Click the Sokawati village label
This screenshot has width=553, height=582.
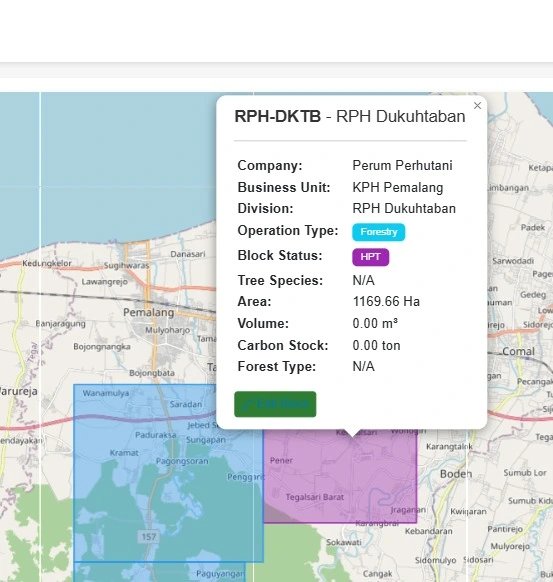tap(344, 542)
